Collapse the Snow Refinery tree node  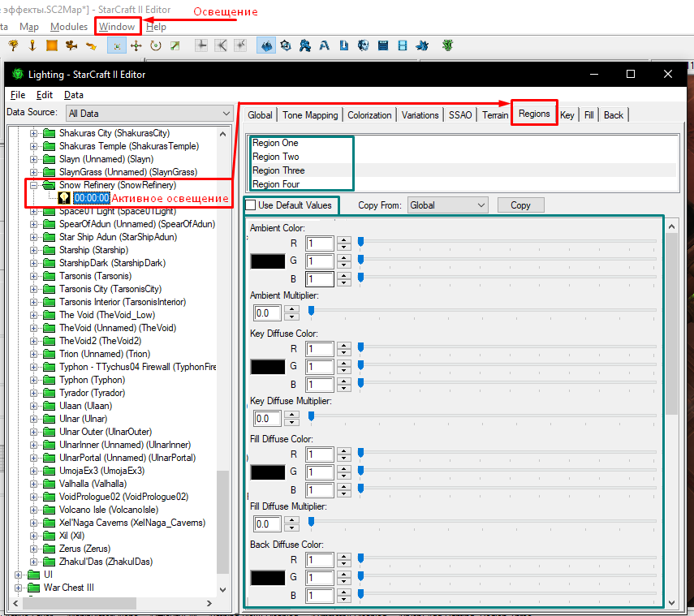[33, 185]
